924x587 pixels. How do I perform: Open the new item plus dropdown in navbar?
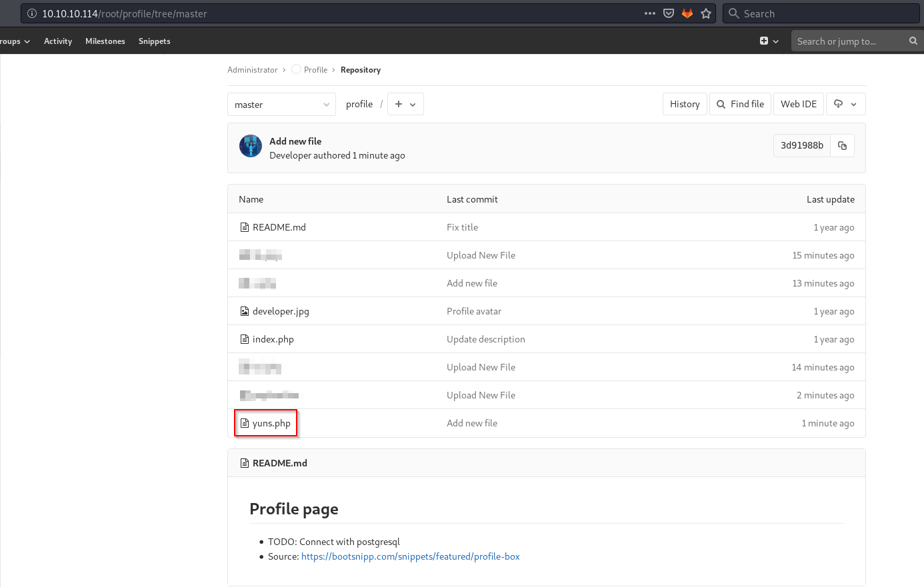[x=769, y=41]
